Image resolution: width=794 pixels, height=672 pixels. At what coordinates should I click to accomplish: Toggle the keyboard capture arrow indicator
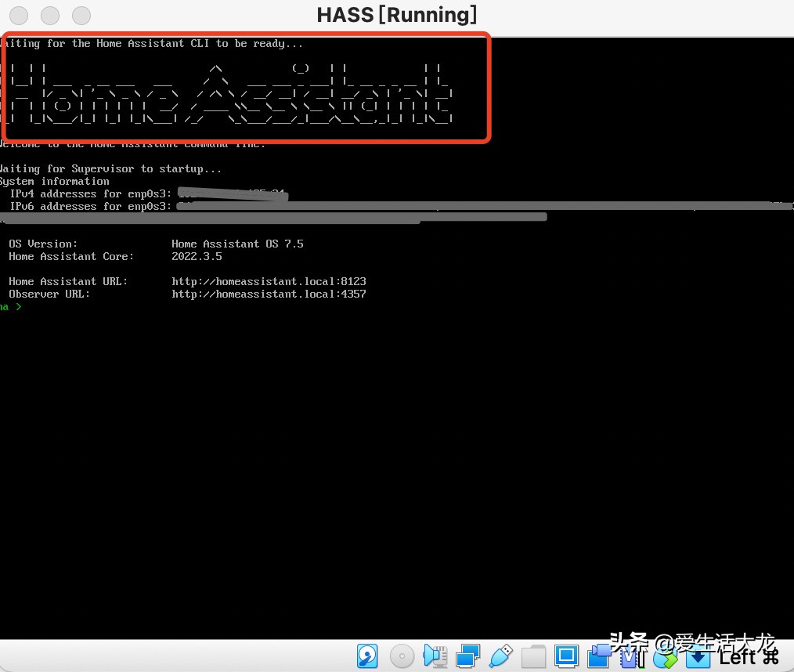[x=698, y=656]
